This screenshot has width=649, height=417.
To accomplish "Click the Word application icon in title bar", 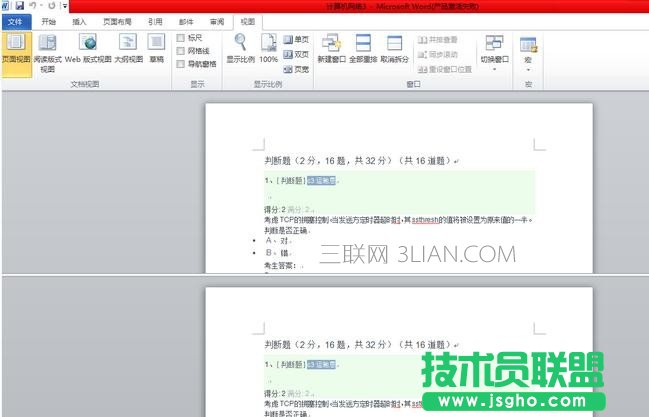I will click(x=5, y=5).
